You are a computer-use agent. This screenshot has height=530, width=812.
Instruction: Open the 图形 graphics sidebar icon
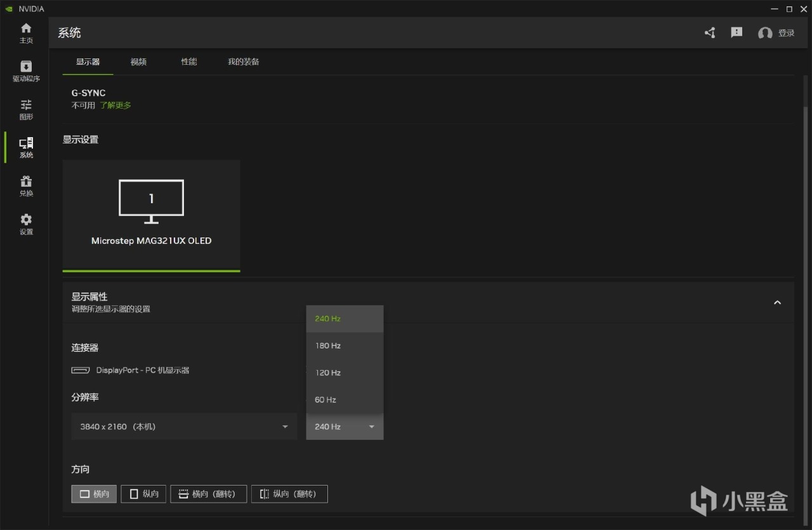click(26, 109)
